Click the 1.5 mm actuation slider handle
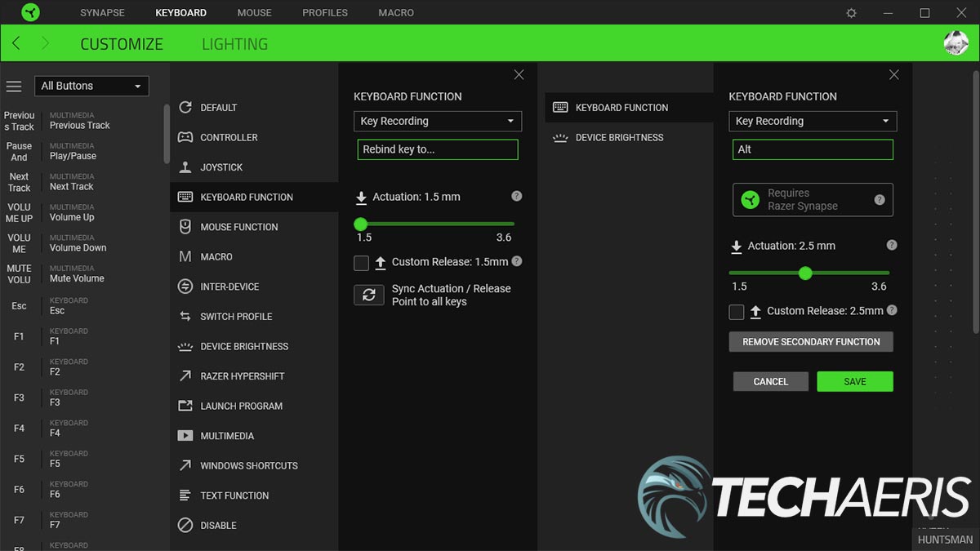Screen dimensions: 980x551 [x=360, y=224]
